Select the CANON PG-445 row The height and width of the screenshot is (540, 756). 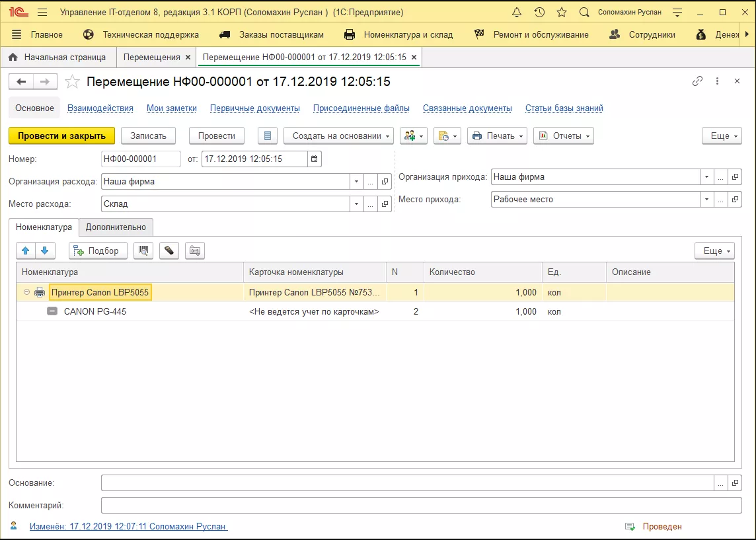point(94,311)
